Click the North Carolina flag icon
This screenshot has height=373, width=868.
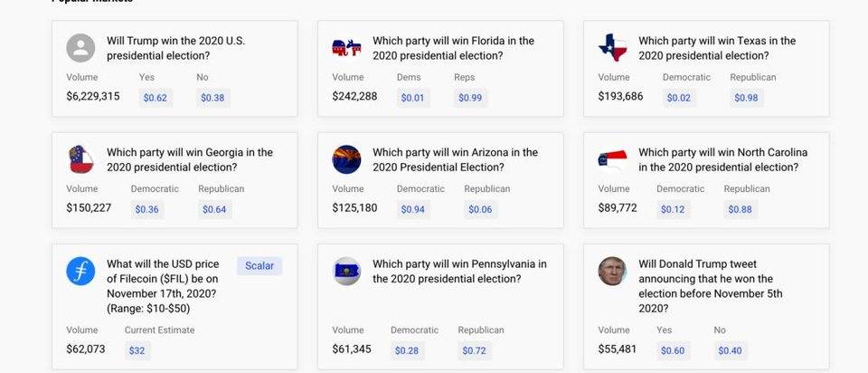click(x=613, y=159)
